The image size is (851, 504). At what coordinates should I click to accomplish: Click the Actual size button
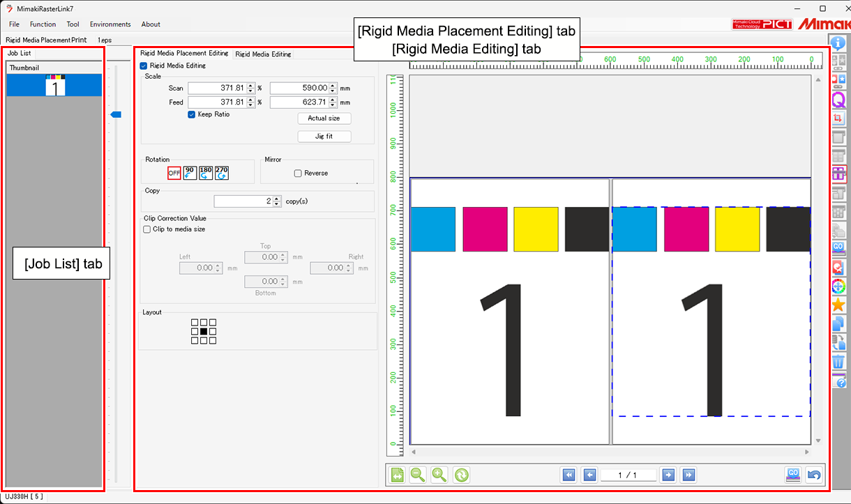coord(324,118)
